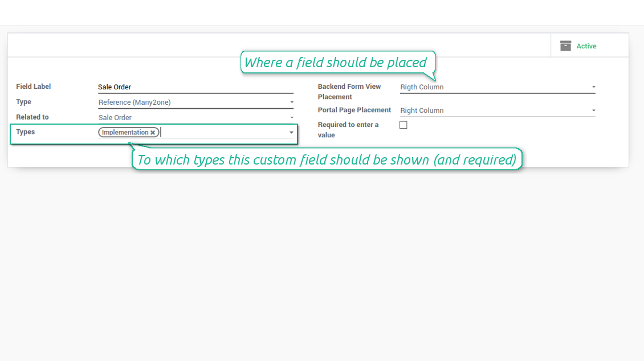Image resolution: width=644 pixels, height=361 pixels.
Task: Click the "Related to" caption
Action: [32, 117]
